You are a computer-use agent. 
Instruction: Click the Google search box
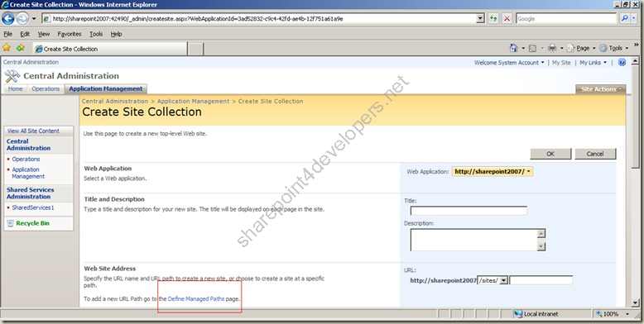coord(566,19)
